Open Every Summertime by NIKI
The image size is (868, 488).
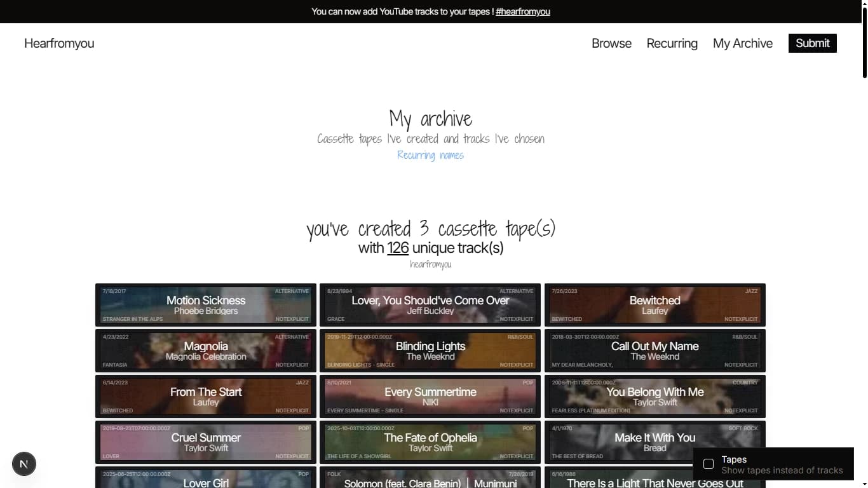[x=430, y=396]
